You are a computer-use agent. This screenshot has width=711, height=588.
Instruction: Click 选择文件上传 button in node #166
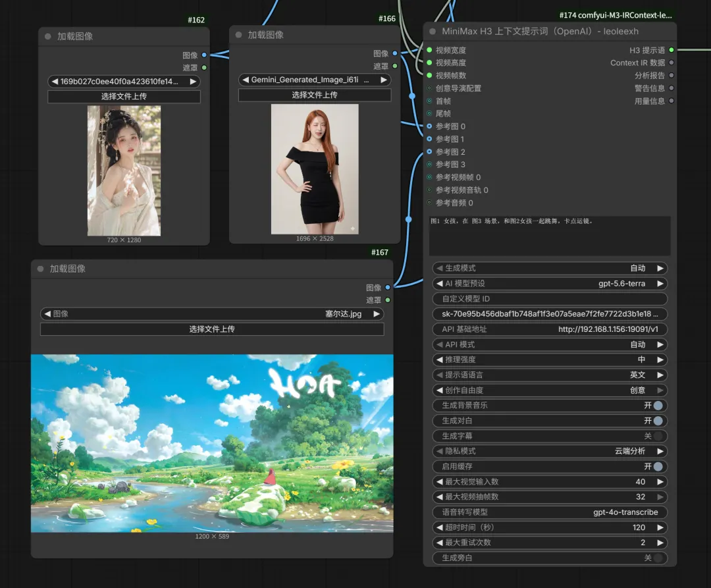(315, 95)
